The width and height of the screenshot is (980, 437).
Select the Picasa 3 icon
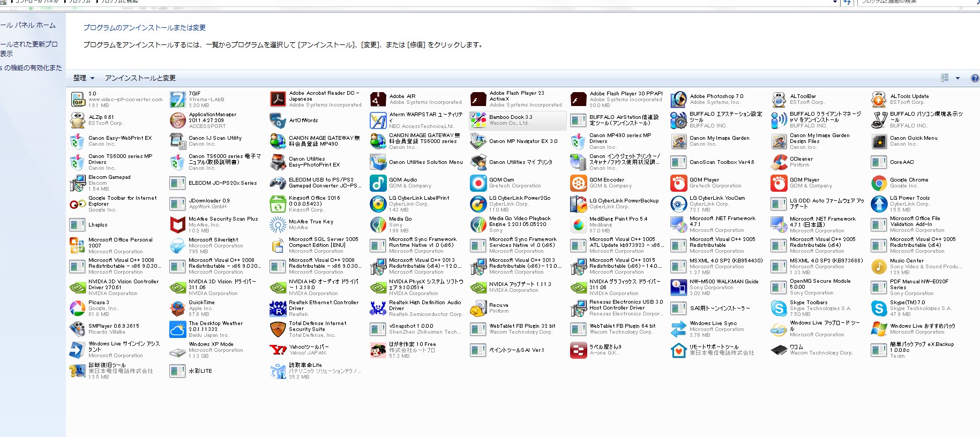point(77,308)
